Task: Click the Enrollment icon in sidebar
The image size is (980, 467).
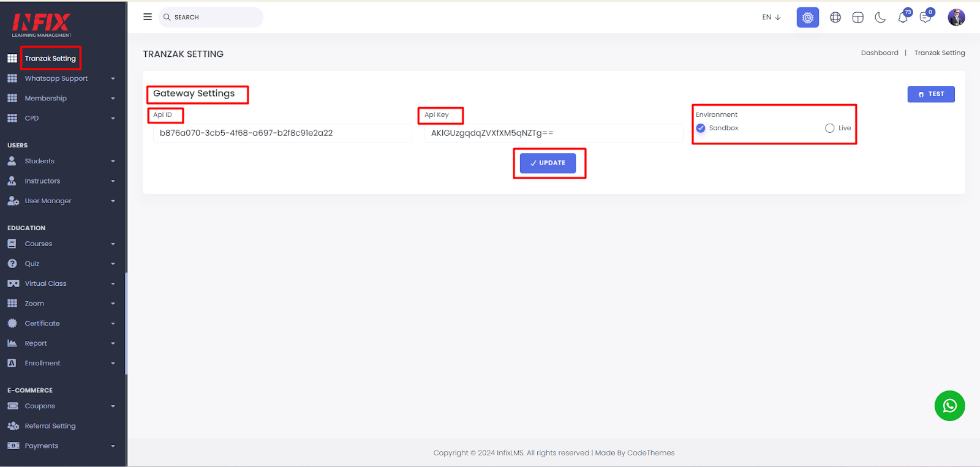Action: pyautogui.click(x=12, y=363)
